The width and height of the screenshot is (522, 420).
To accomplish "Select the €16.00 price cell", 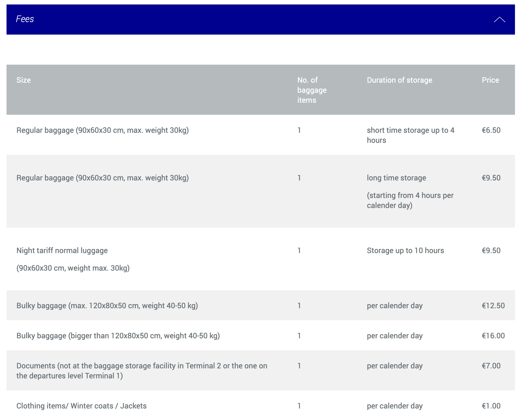I will 493,336.
